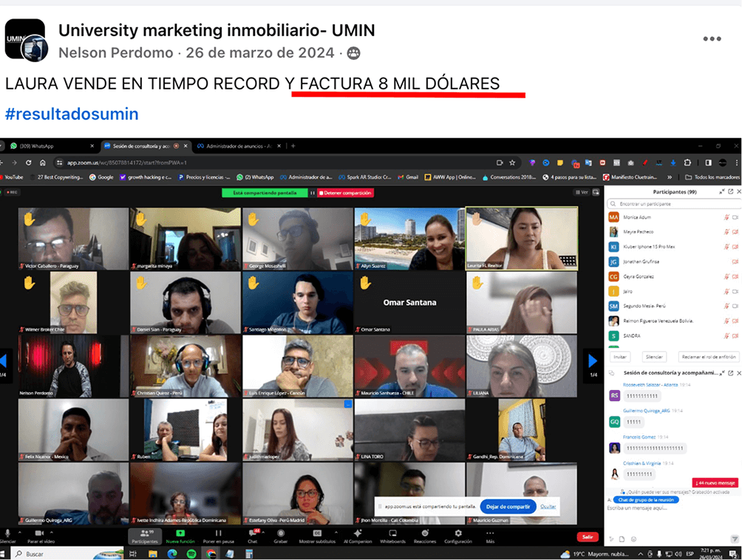Click the Spotify icon in Windows taskbar

[191, 553]
